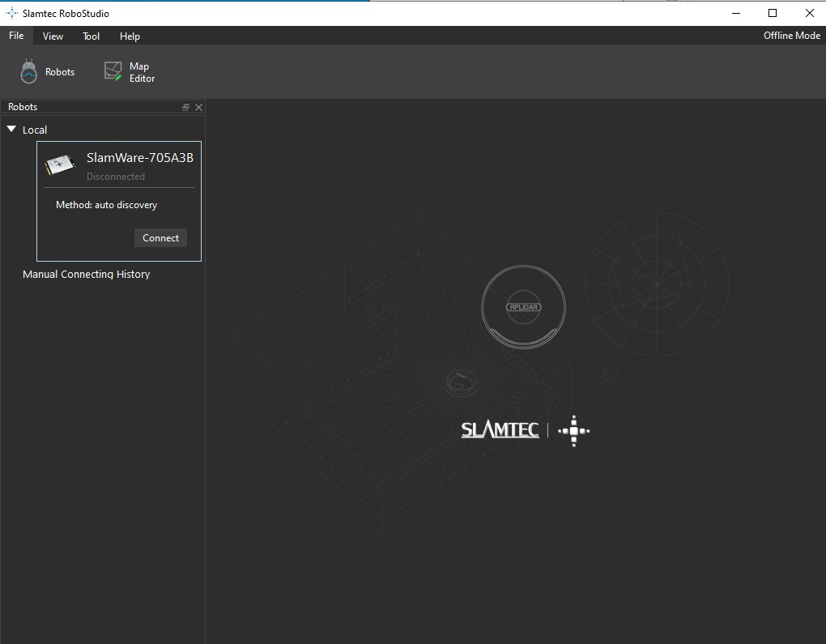The width and height of the screenshot is (826, 644).
Task: Launch the Map Editor tool
Action: point(130,71)
